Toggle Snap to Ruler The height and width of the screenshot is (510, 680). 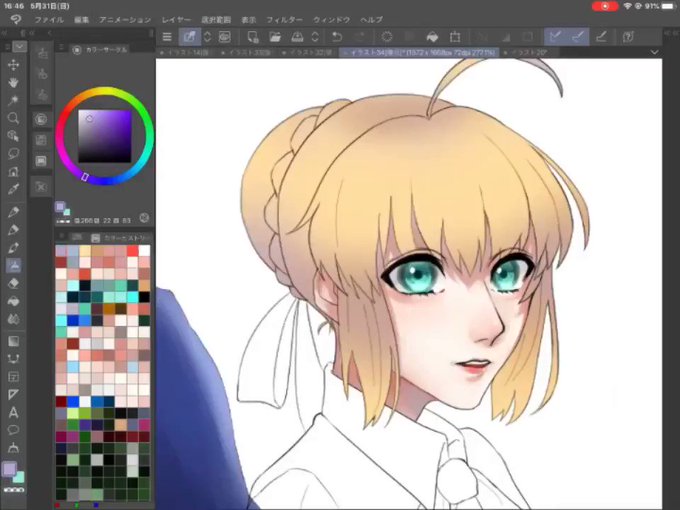(556, 37)
